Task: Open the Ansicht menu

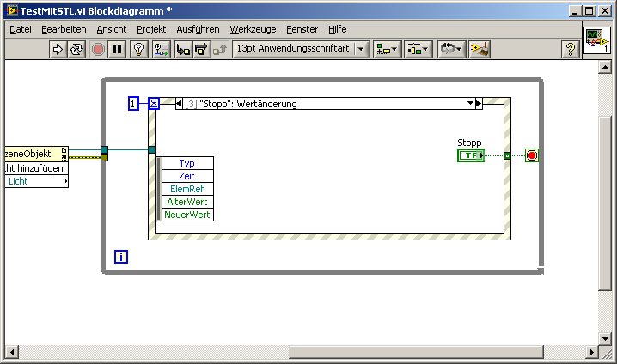Action: (112, 29)
